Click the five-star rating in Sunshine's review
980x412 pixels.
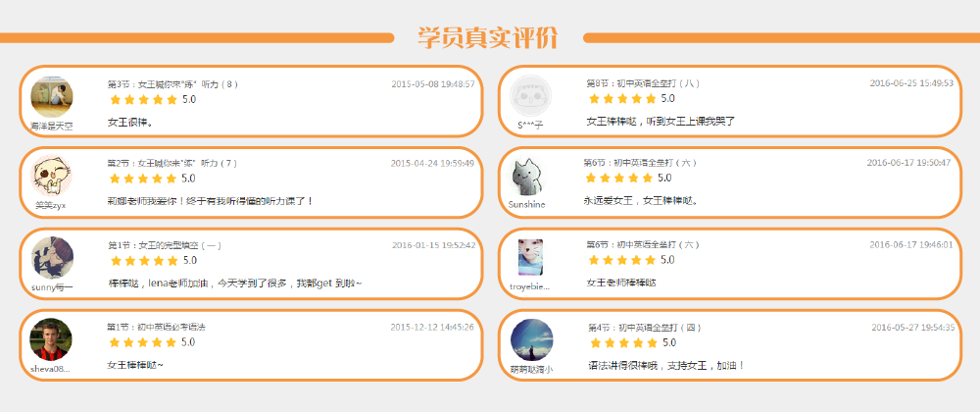click(619, 178)
